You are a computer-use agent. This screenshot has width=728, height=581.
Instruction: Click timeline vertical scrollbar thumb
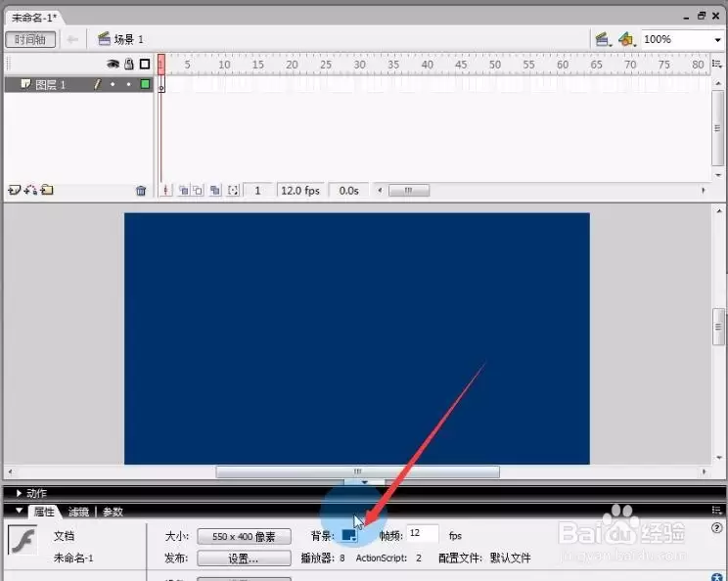point(718,127)
